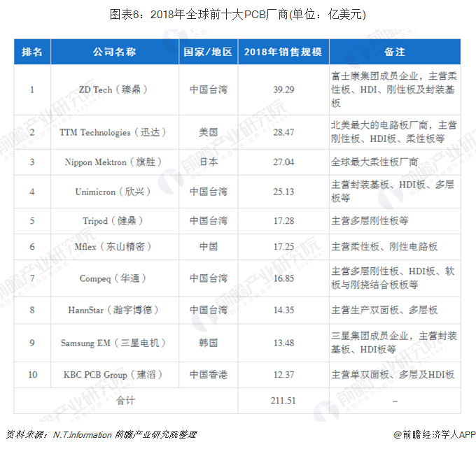The height and width of the screenshot is (449, 476).
Task: Click the '中国香港' region cell
Action: [209, 375]
